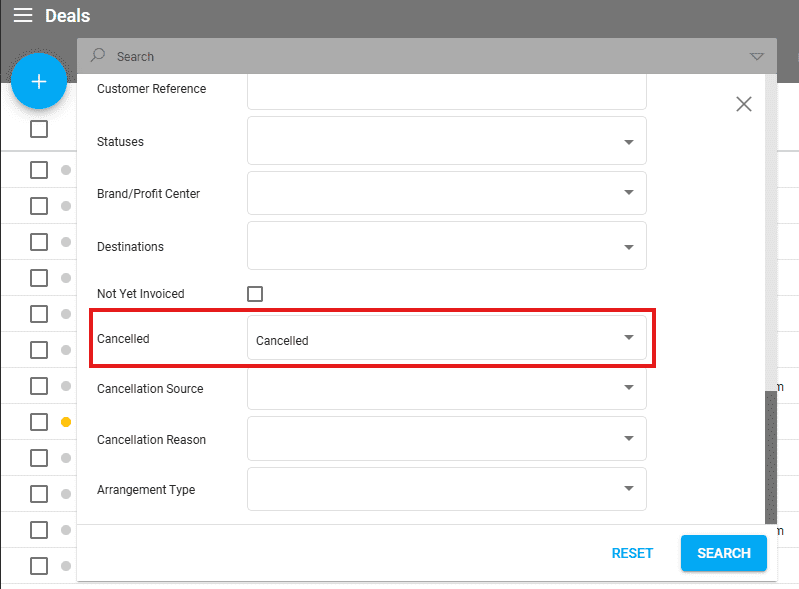
Task: Open the Cancellation Reason dropdown
Action: tap(628, 438)
